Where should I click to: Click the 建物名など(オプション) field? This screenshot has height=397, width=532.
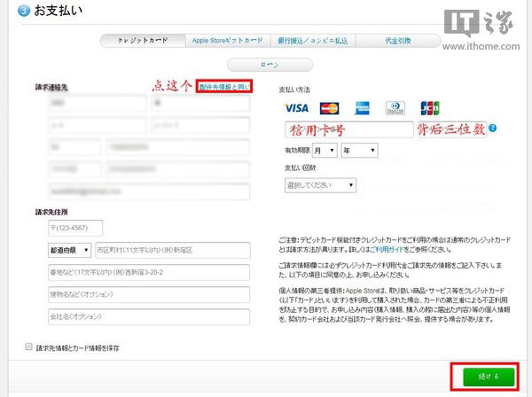[x=149, y=294]
